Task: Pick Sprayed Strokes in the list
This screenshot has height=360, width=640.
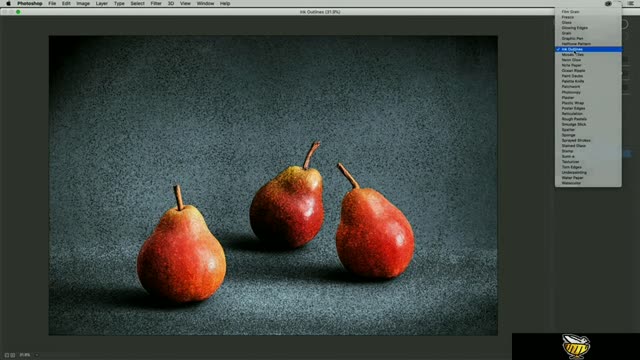Action: (x=588, y=140)
